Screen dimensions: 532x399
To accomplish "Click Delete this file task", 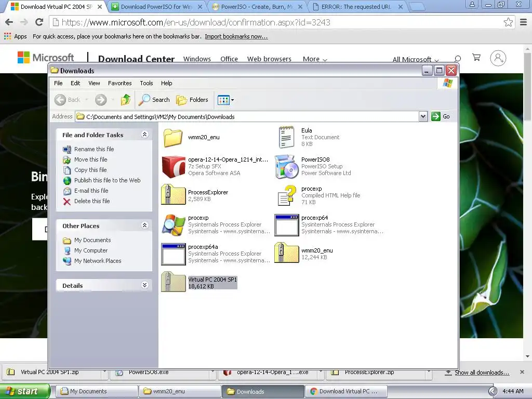I will pos(92,201).
